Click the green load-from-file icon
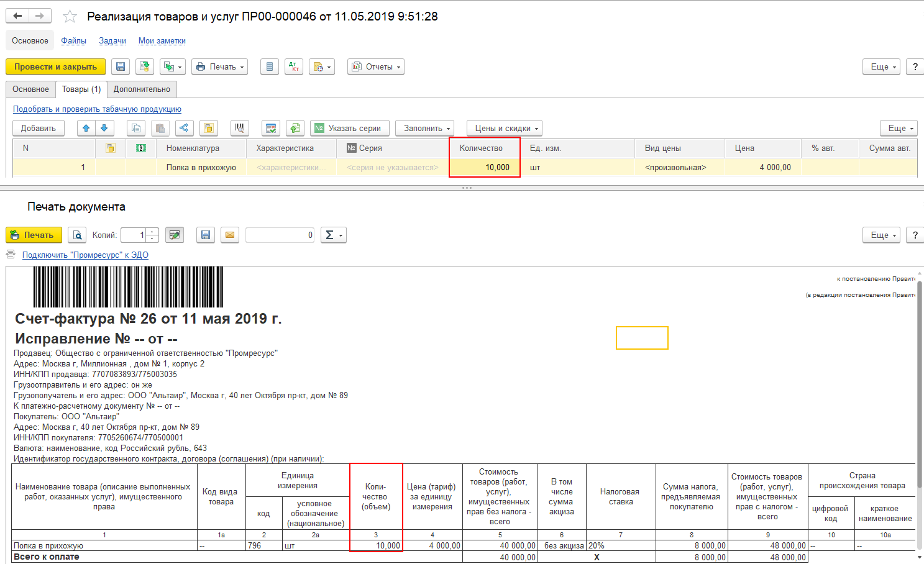 [x=295, y=128]
